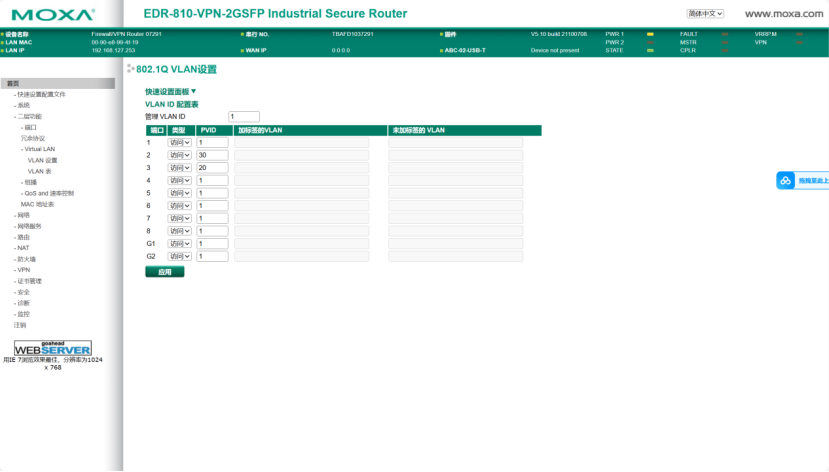Collapse the 二层功能 sidebar menu
This screenshot has height=472, width=829.
(29, 117)
